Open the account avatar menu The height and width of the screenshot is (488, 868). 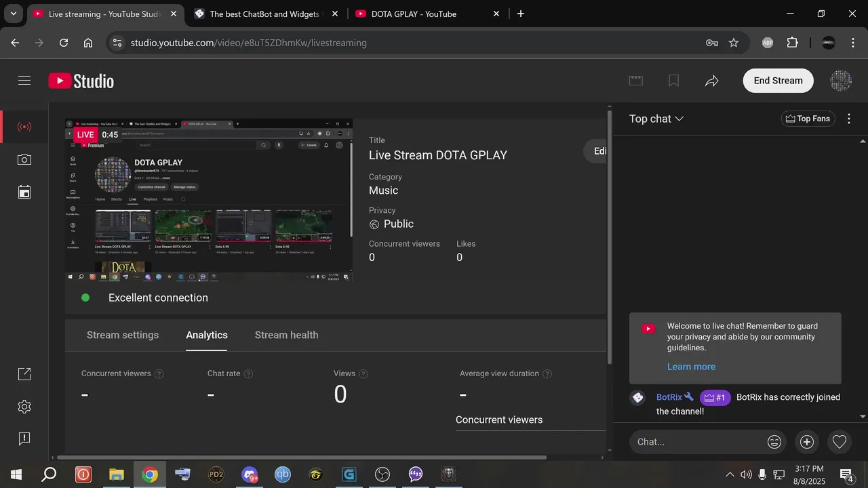pos(841,81)
